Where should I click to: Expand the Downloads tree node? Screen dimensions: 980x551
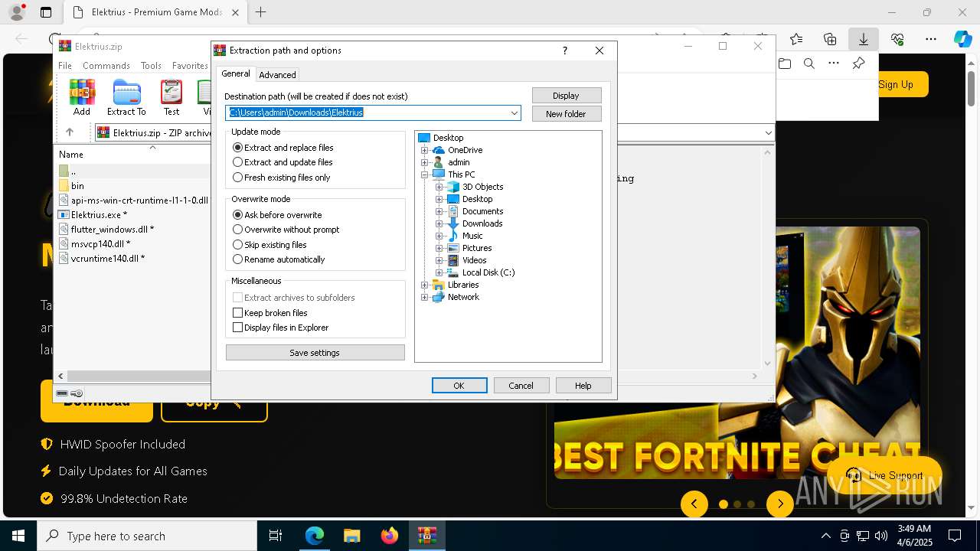[439, 223]
